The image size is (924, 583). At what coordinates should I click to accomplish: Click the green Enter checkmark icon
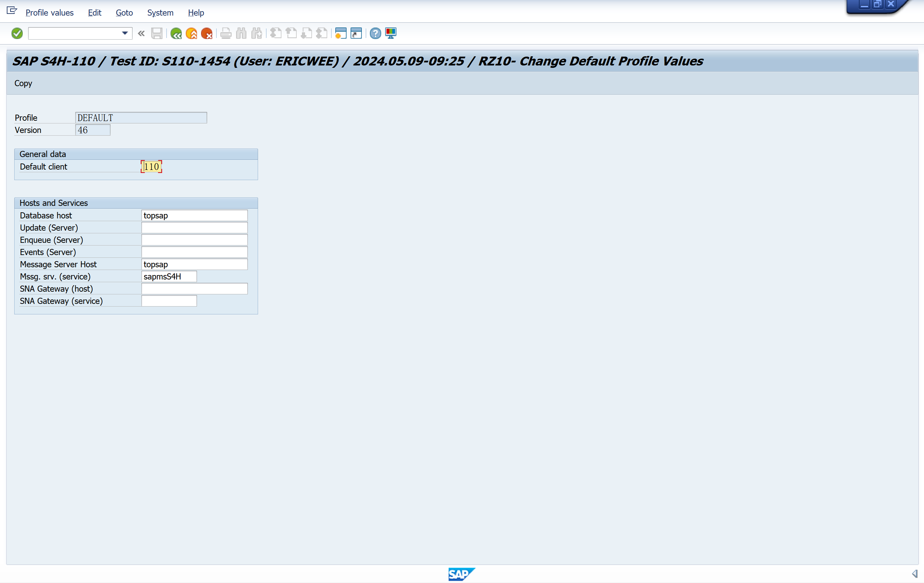pyautogui.click(x=17, y=33)
